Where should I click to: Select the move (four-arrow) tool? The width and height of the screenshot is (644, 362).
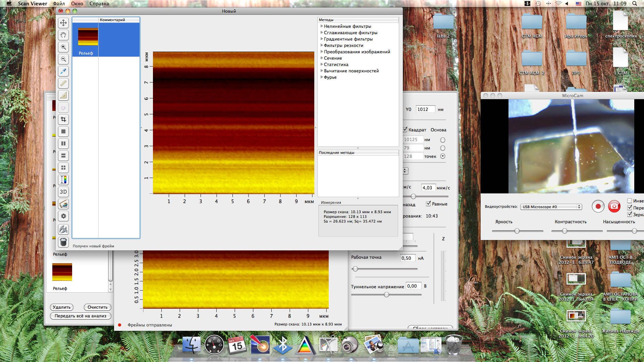(63, 23)
